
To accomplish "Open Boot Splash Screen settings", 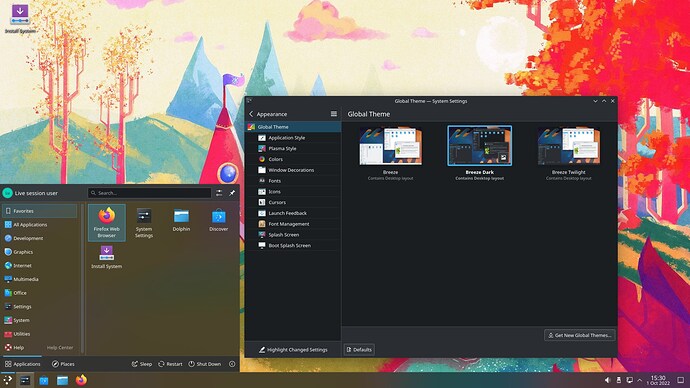I will pos(293,245).
